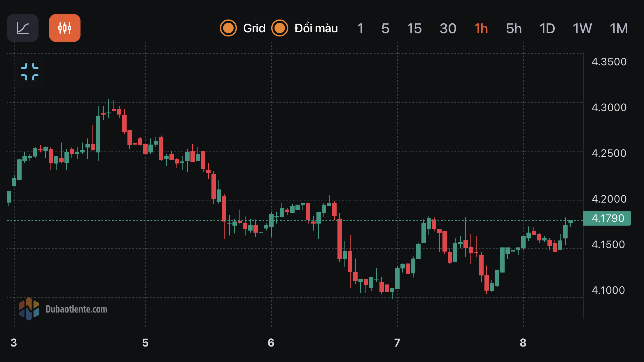The width and height of the screenshot is (644, 362).
Task: Select the active 1h timeframe
Action: tap(481, 29)
